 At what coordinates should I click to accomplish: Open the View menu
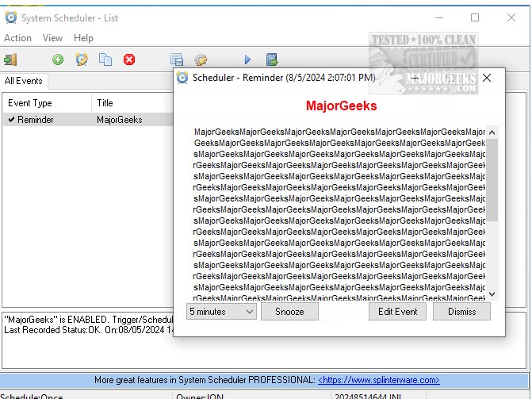[52, 38]
